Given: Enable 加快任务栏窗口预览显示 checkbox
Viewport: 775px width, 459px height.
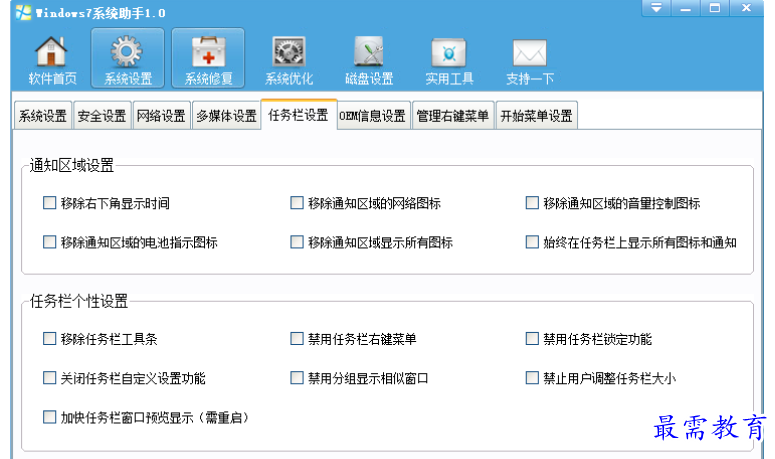Looking at the screenshot, I should pyautogui.click(x=49, y=417).
